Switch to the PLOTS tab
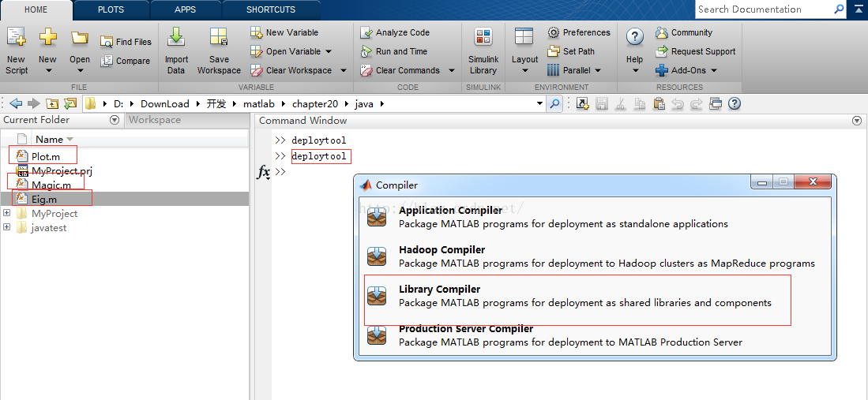Viewport: 868px width, 400px height. point(111,10)
